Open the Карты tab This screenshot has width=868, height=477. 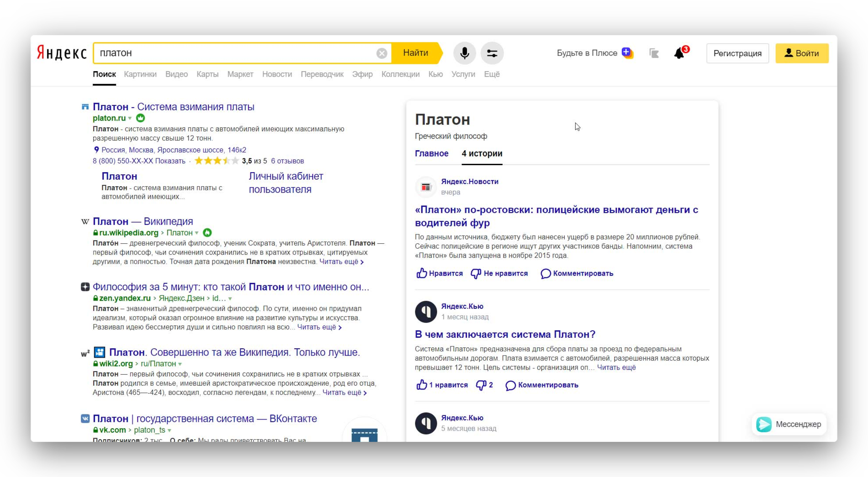click(x=207, y=74)
